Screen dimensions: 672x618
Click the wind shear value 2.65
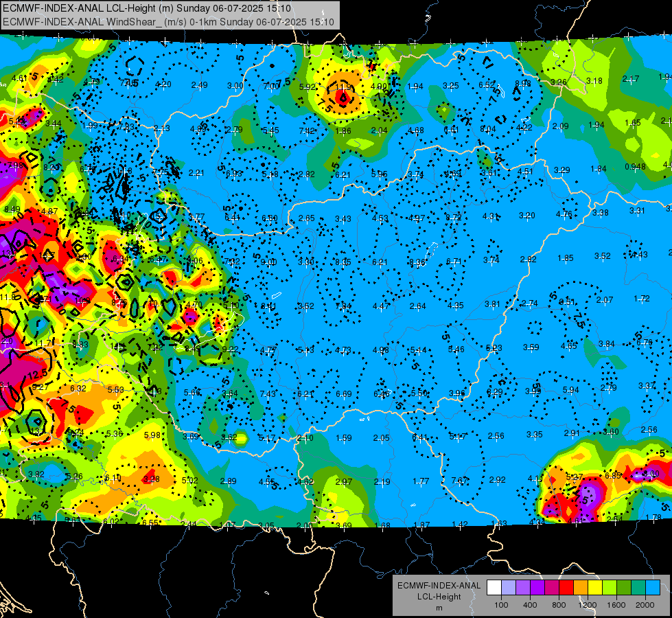coord(306,218)
